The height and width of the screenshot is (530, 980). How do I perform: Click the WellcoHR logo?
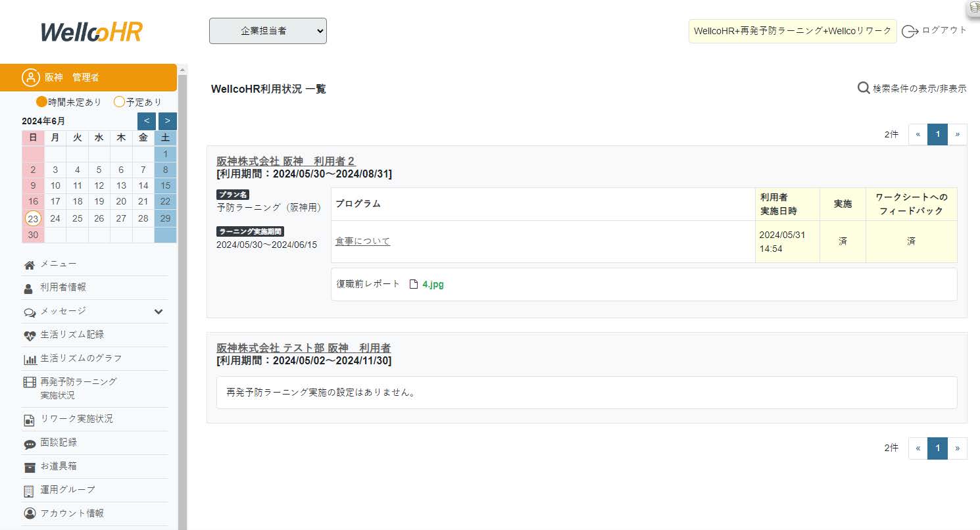[x=91, y=32]
